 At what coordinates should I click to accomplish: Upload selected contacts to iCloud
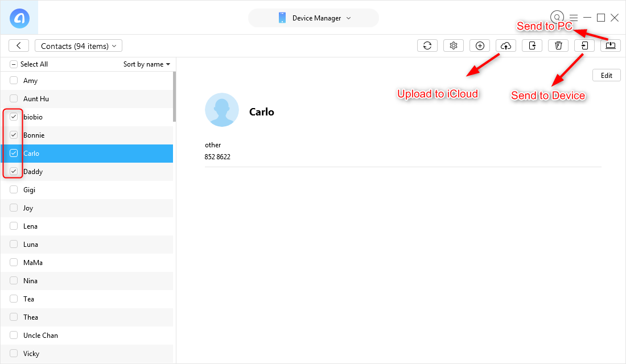tap(506, 45)
